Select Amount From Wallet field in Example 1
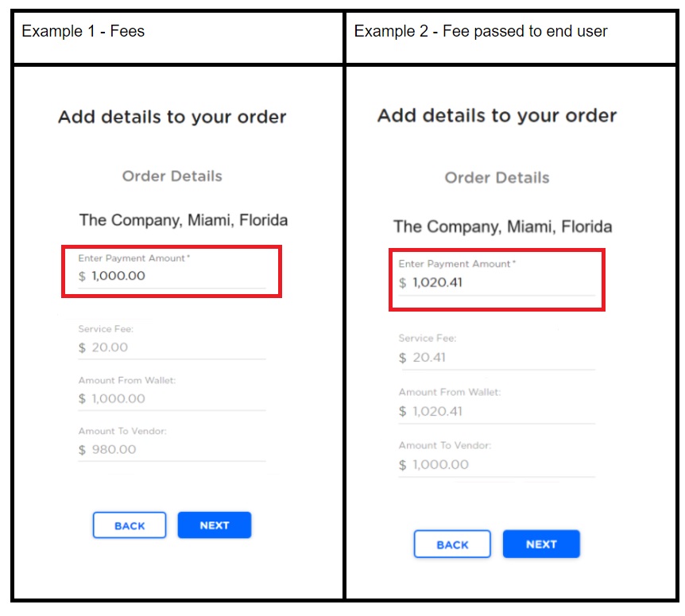This screenshot has width=685, height=616. point(171,398)
